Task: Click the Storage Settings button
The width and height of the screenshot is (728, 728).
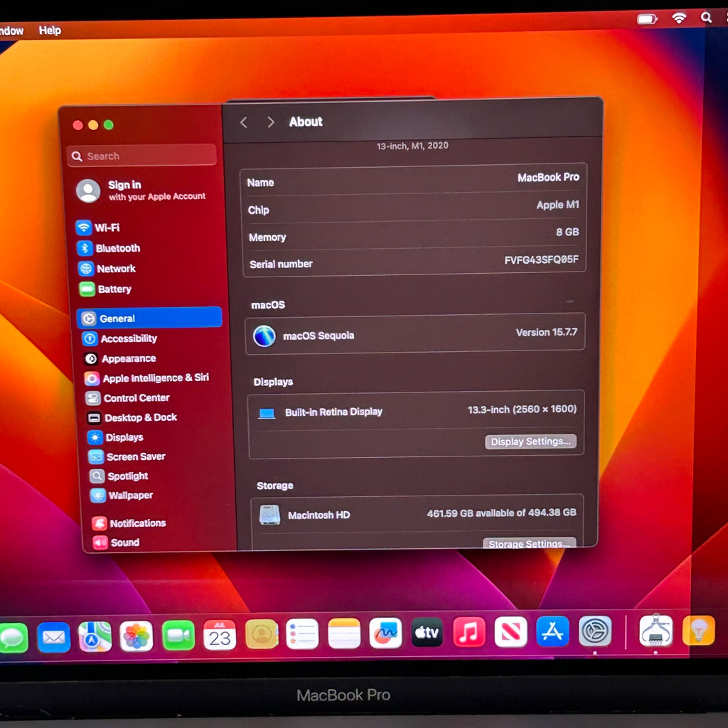Action: pyautogui.click(x=529, y=543)
